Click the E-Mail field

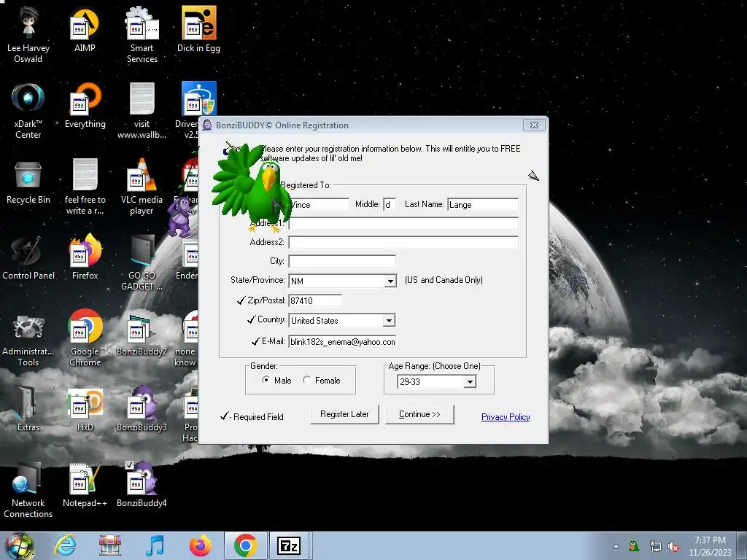[342, 341]
